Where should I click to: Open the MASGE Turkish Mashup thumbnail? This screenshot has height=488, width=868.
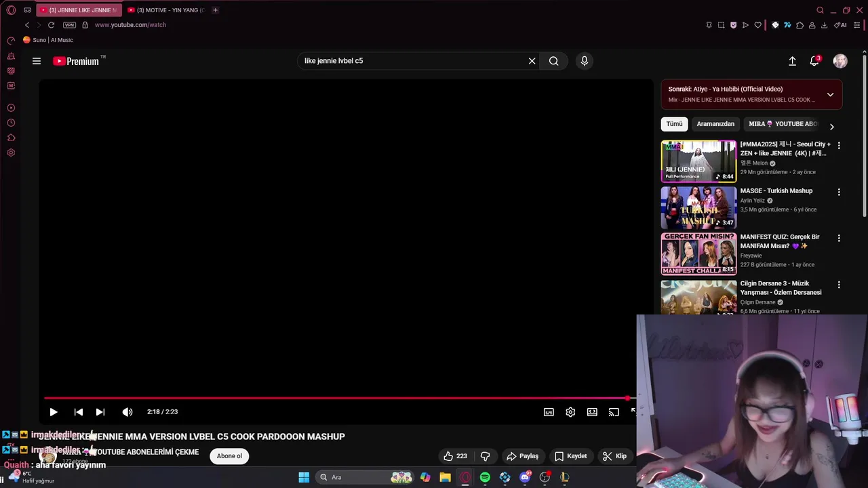[698, 207]
